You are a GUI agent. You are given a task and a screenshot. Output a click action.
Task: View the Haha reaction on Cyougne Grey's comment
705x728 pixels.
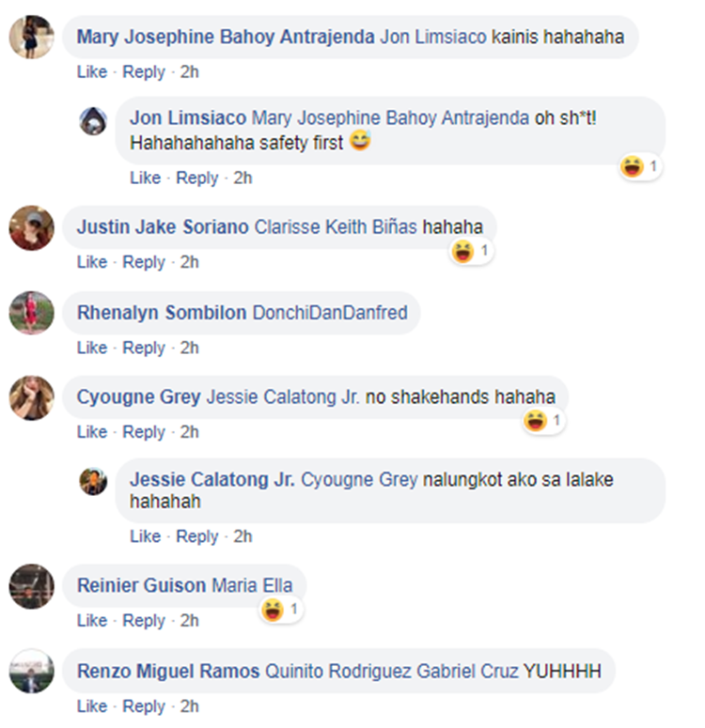[x=543, y=421]
